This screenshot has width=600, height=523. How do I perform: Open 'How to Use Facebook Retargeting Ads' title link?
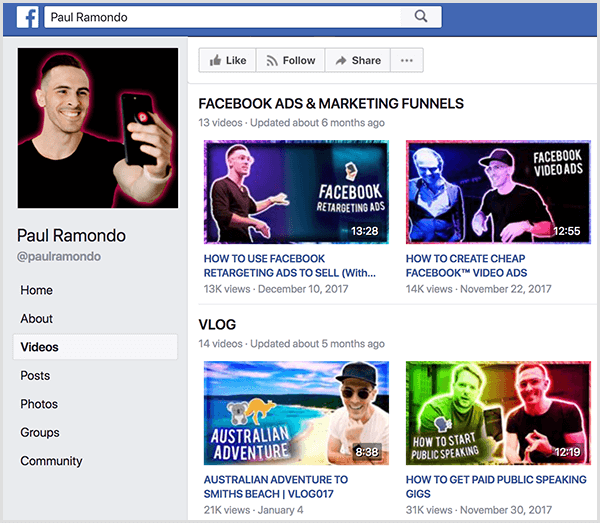(x=289, y=266)
